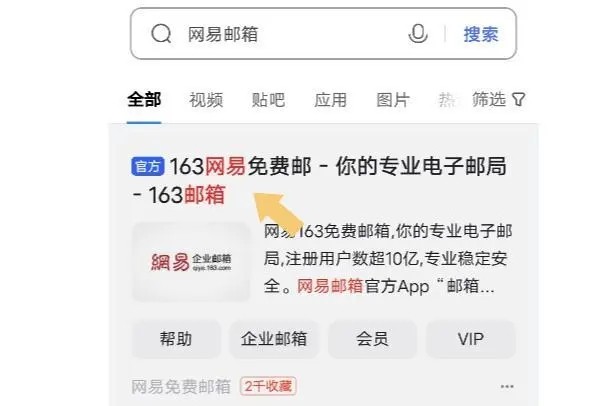Open the 163网易免费邮 result title link
The image size is (608, 406).
(319, 180)
